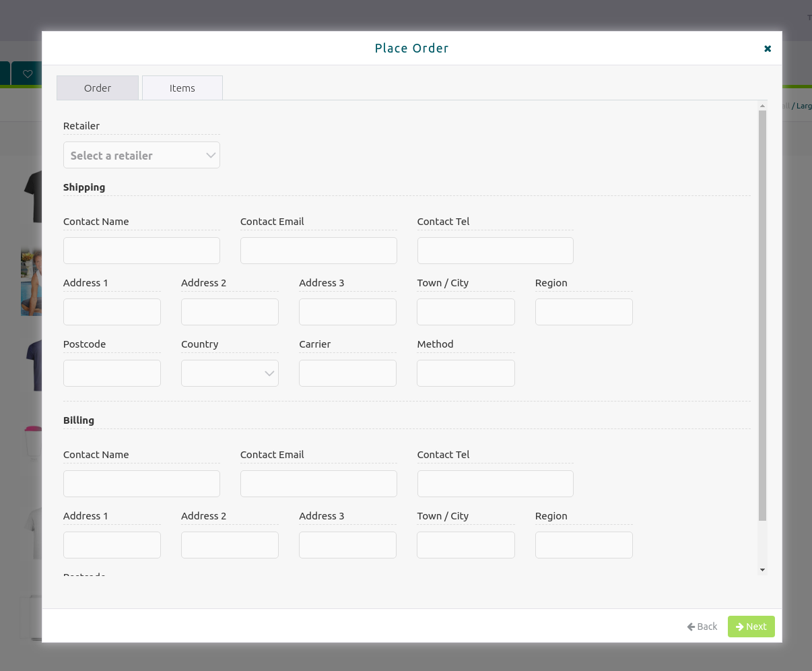This screenshot has width=812, height=671.
Task: Click the Shipping Contact Name field
Action: click(141, 251)
